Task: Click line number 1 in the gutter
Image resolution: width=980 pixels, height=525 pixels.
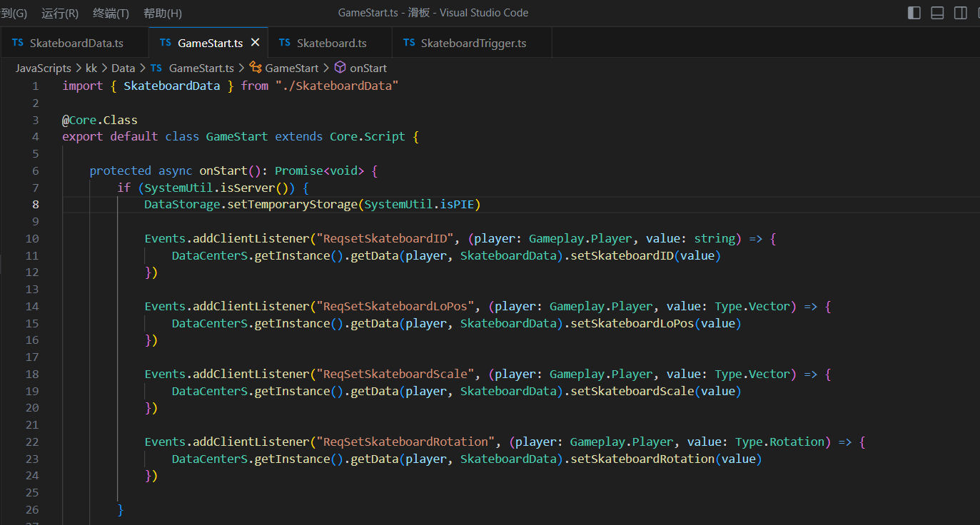Action: click(x=36, y=86)
